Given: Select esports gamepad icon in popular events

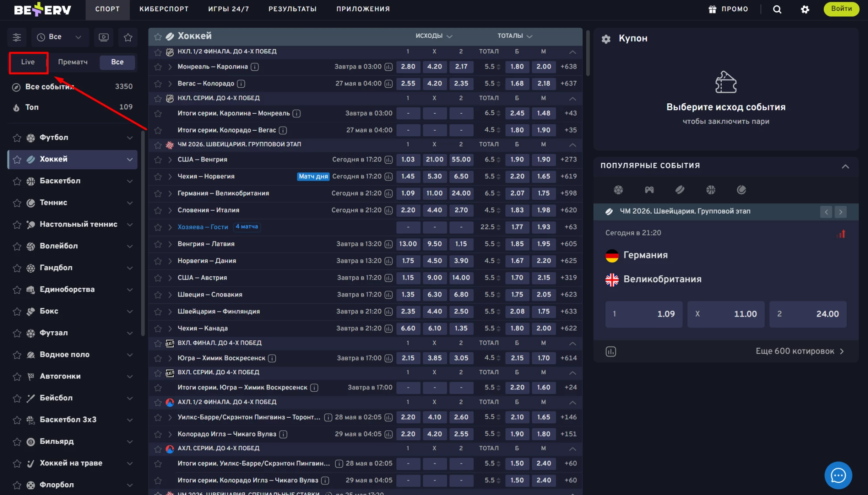Looking at the screenshot, I should (x=649, y=190).
